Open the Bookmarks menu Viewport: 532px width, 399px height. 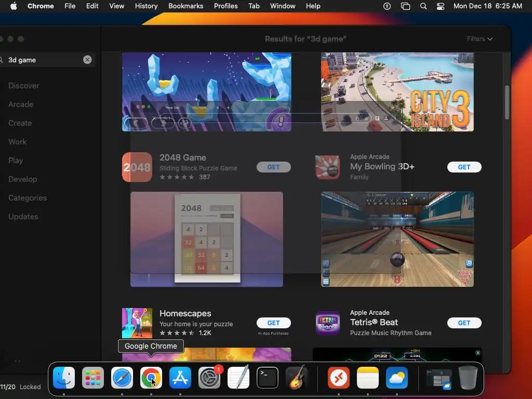click(185, 6)
